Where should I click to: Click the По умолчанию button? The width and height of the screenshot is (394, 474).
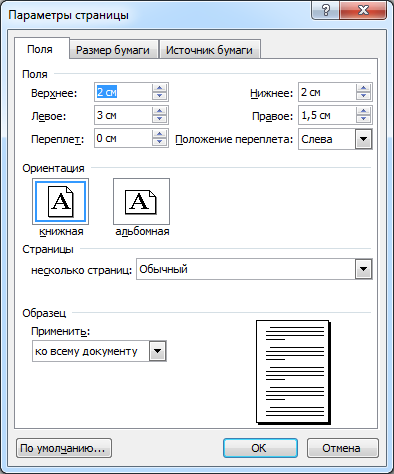(x=64, y=448)
